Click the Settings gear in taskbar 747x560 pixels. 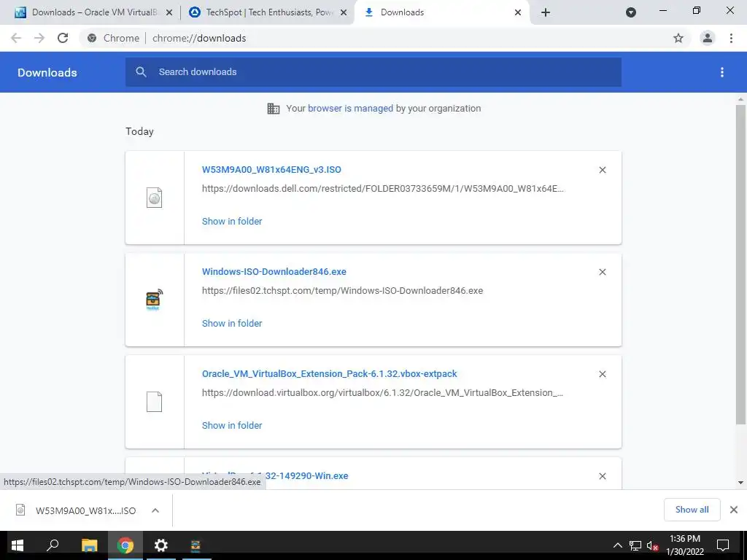coord(161,545)
